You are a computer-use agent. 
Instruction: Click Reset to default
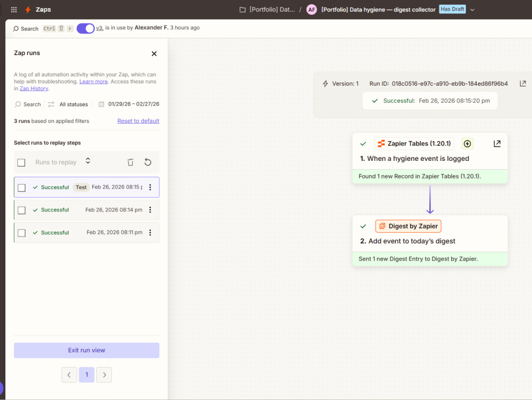[138, 121]
